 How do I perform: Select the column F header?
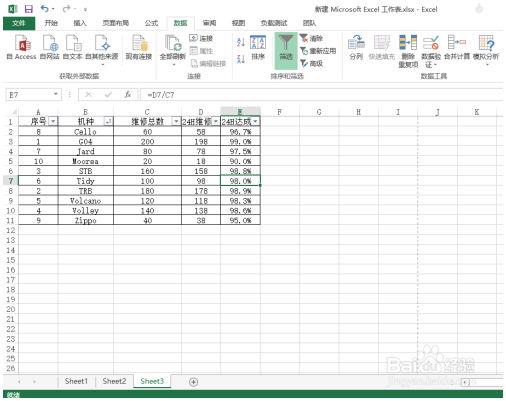[280, 112]
